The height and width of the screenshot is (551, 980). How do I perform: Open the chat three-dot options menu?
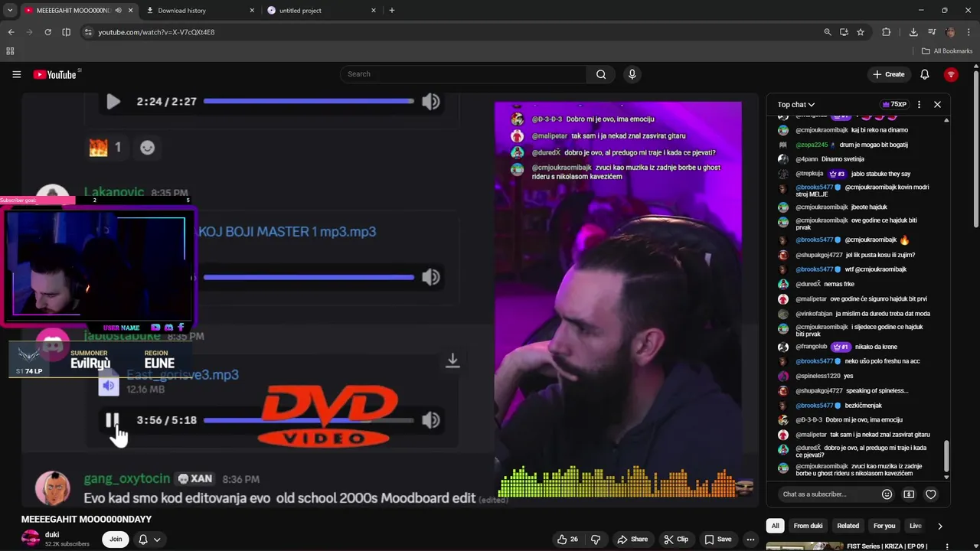point(919,105)
